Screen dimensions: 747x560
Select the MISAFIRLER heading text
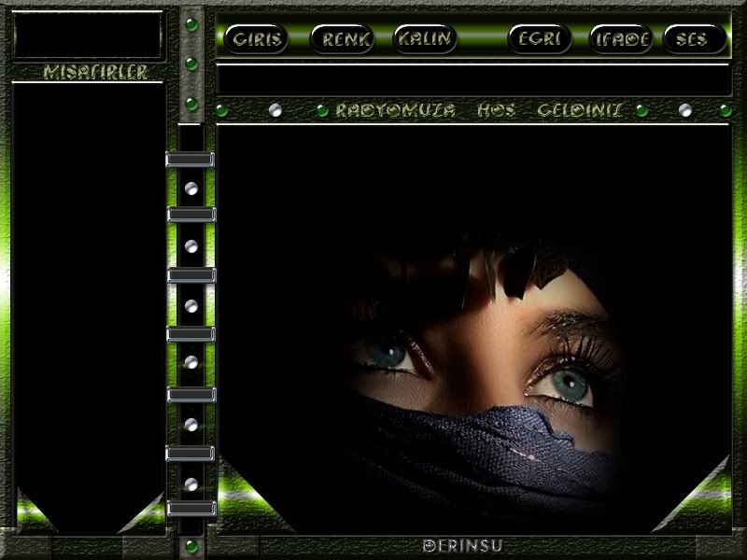(95, 73)
